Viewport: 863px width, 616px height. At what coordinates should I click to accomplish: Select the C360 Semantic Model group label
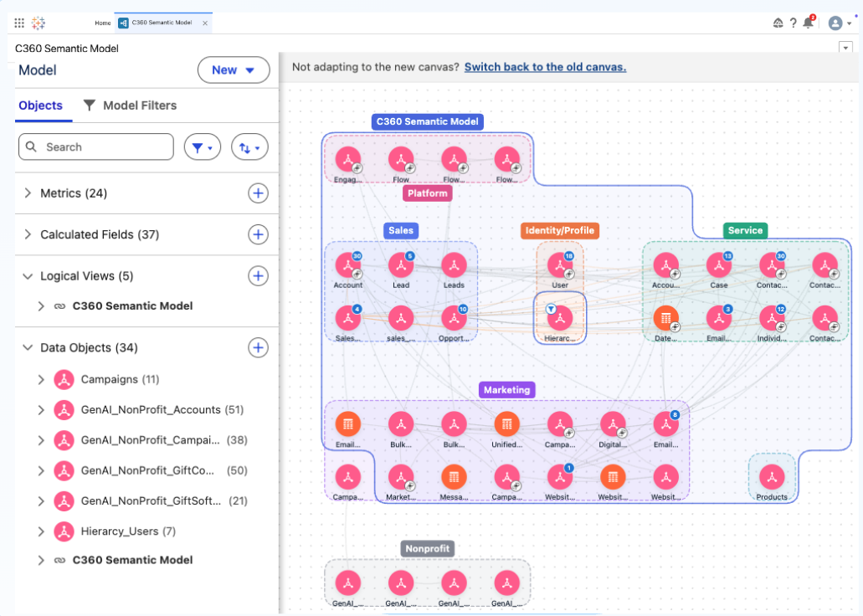428,121
